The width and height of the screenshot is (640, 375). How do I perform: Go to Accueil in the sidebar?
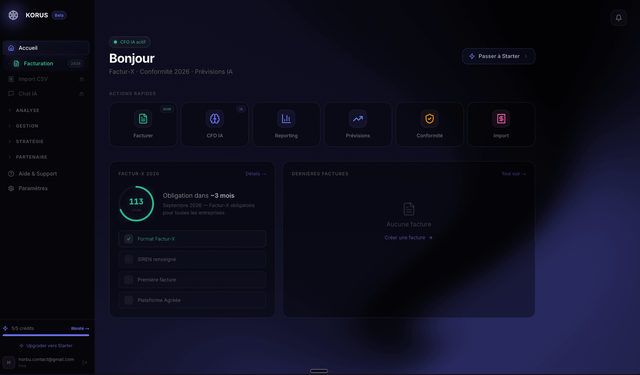[x=46, y=48]
